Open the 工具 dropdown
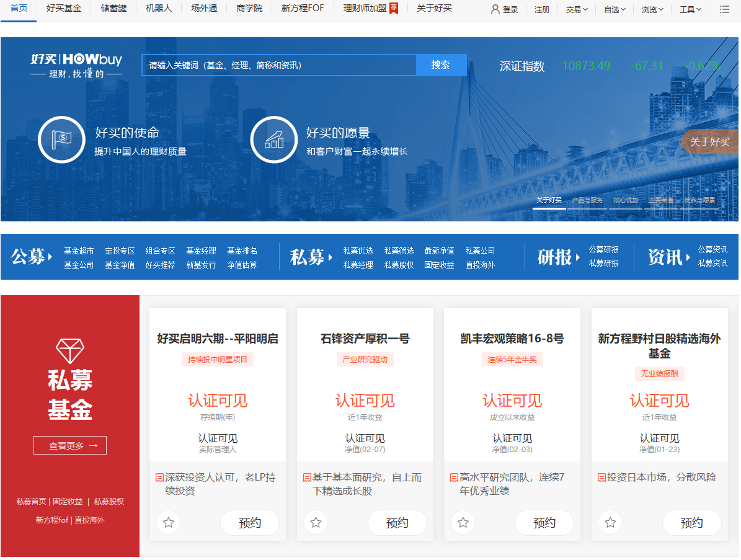The width and height of the screenshot is (741, 560). (690, 9)
